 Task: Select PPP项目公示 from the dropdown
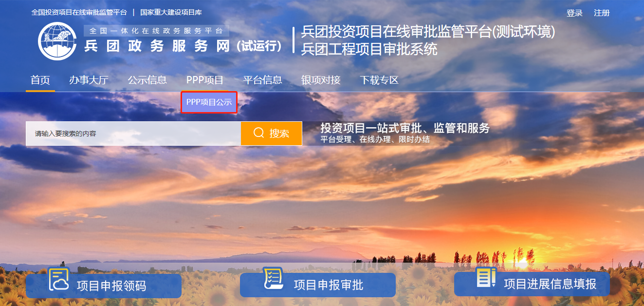point(209,103)
